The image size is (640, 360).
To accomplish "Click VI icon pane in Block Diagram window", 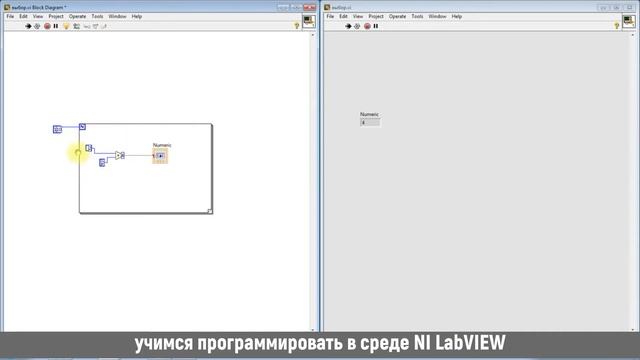I will (309, 21).
